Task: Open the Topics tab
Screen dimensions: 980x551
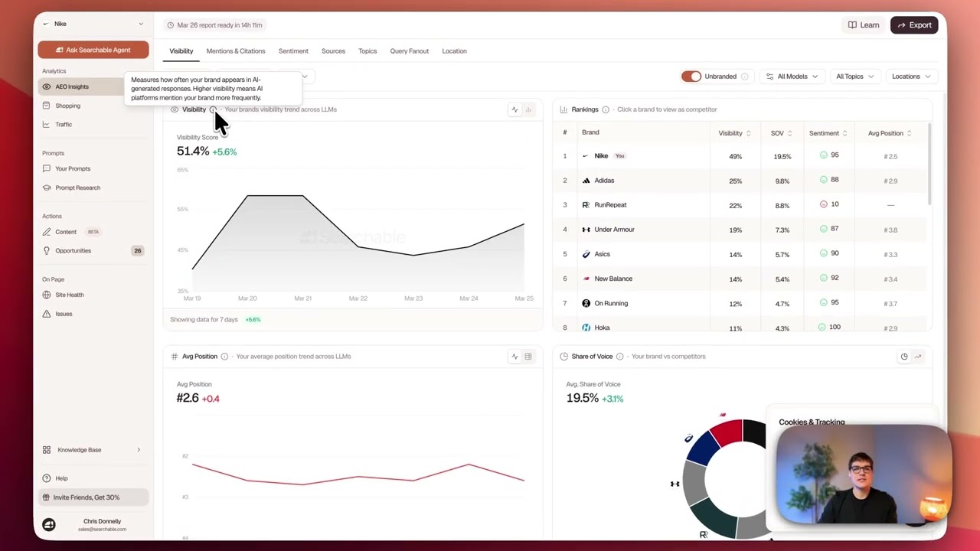Action: (x=367, y=51)
